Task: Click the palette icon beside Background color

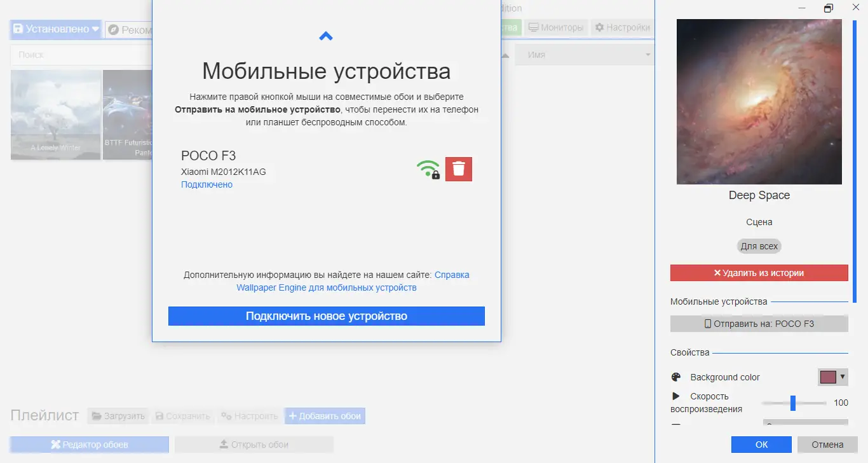Action: [x=677, y=377]
